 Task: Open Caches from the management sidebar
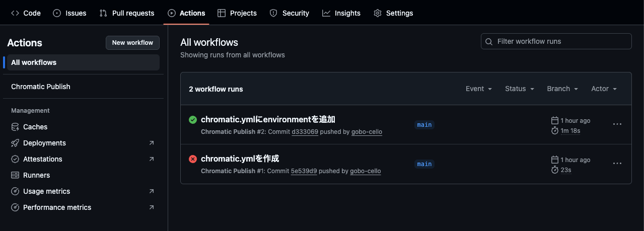81,127
